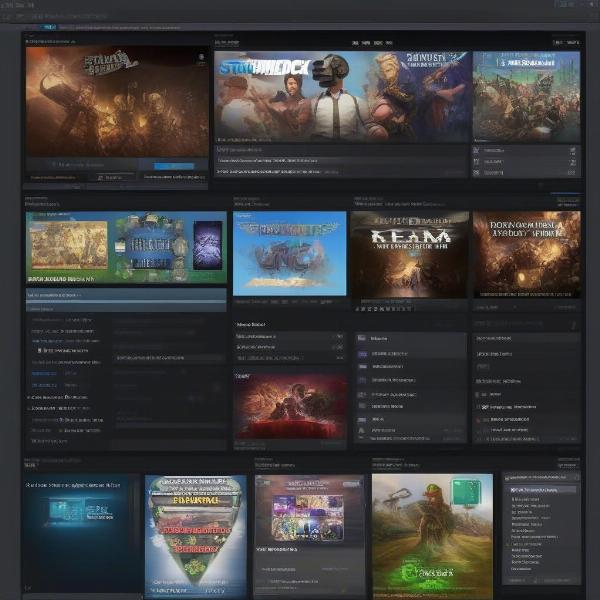Open the collage grid of game covers thumbnail
Image resolution: width=600 pixels, height=600 pixels.
[x=309, y=517]
